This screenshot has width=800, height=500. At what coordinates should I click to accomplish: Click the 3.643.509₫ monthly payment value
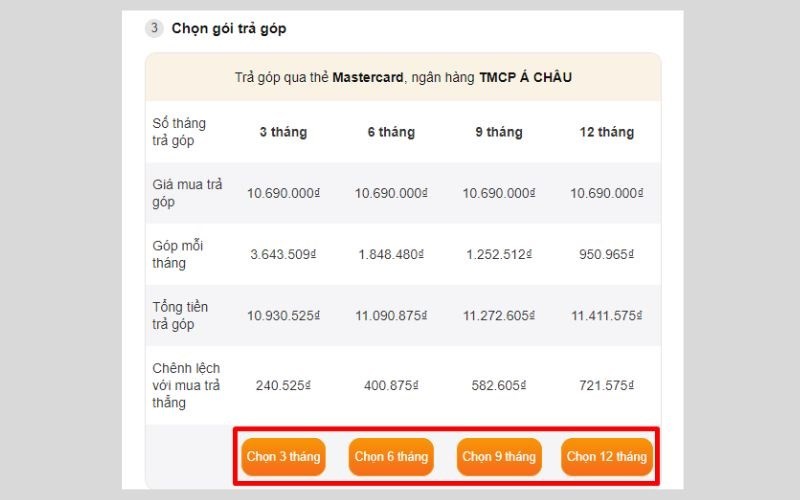[283, 254]
